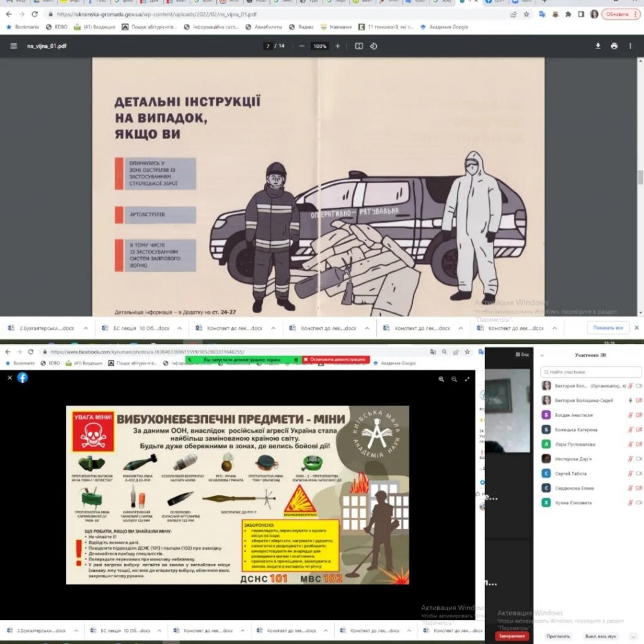
Task: Zoom in on the Facebook photo
Action: 441,379
